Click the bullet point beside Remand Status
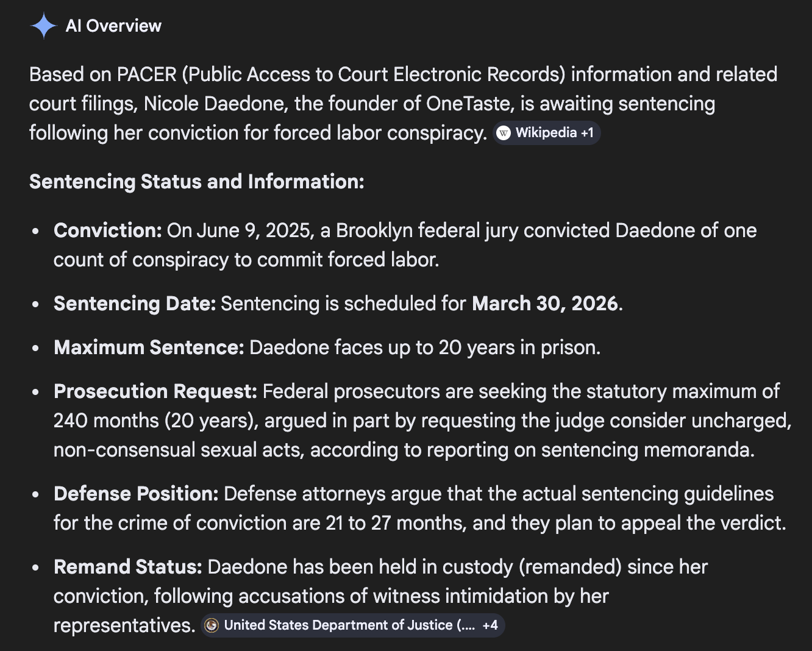 coord(36,567)
